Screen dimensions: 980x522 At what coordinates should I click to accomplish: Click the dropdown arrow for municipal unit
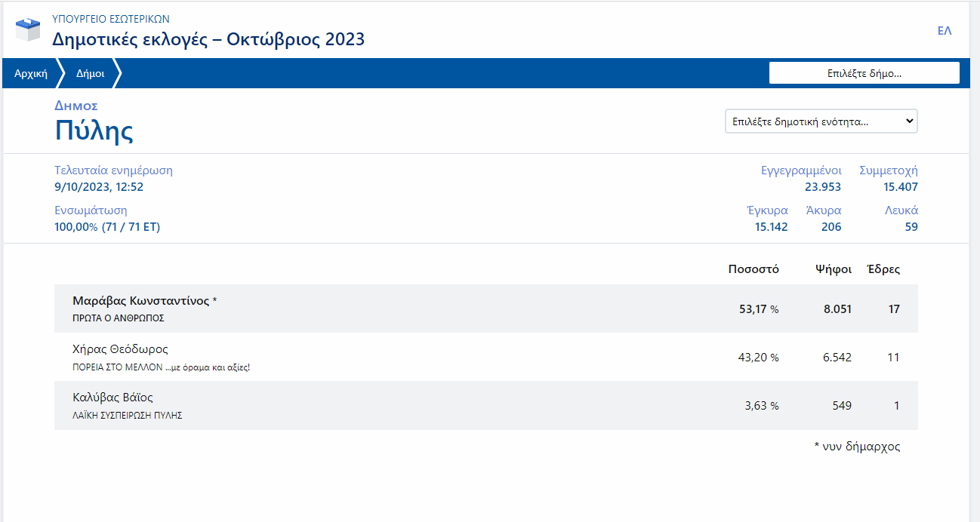(x=909, y=121)
